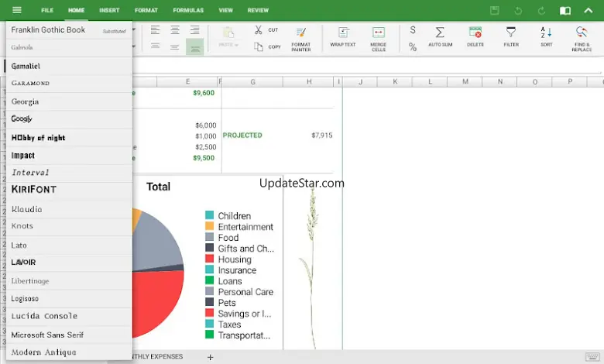
Task: Select the Wrap Text tool
Action: pos(342,36)
